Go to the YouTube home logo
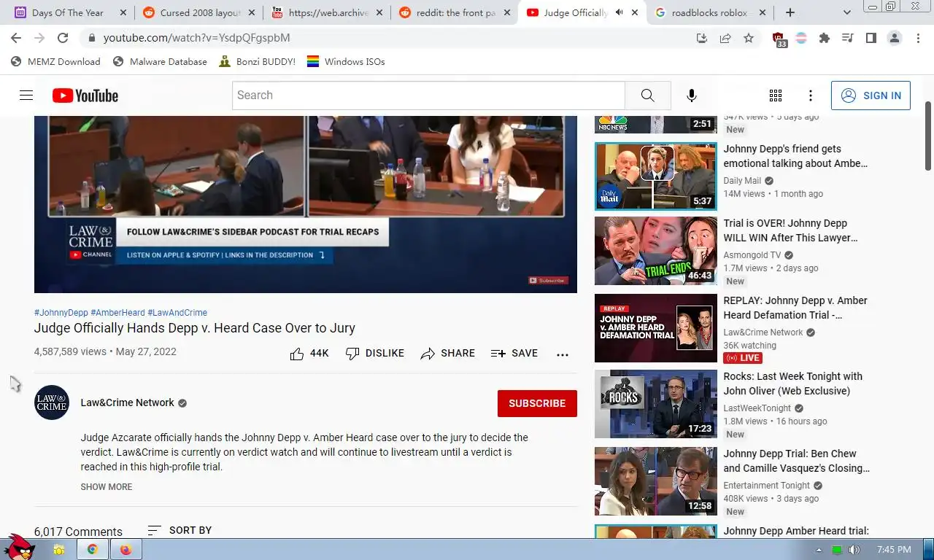Viewport: 934px width, 560px height. tap(85, 96)
